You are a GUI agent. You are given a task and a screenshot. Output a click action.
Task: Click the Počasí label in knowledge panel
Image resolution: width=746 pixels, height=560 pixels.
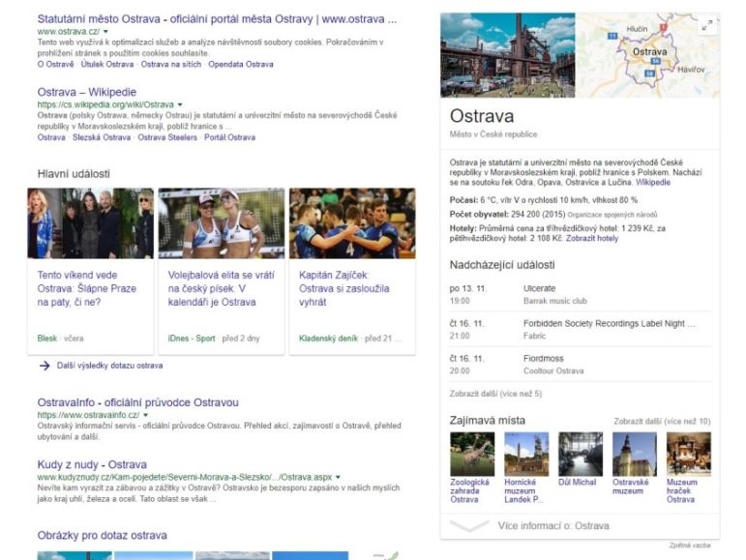(x=463, y=200)
